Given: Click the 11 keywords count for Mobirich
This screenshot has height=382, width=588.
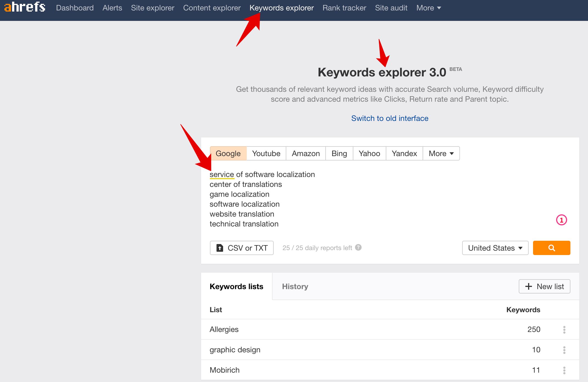Looking at the screenshot, I should (x=536, y=370).
